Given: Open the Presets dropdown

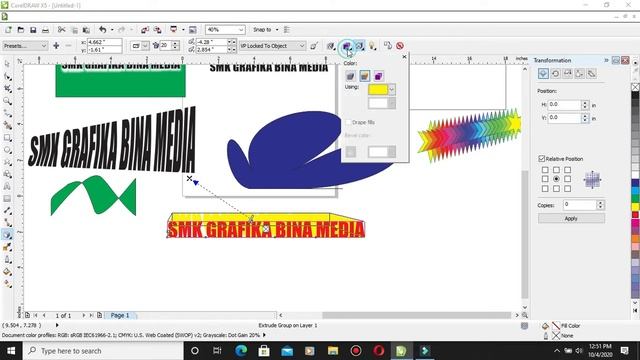Looking at the screenshot, I should [x=25, y=46].
